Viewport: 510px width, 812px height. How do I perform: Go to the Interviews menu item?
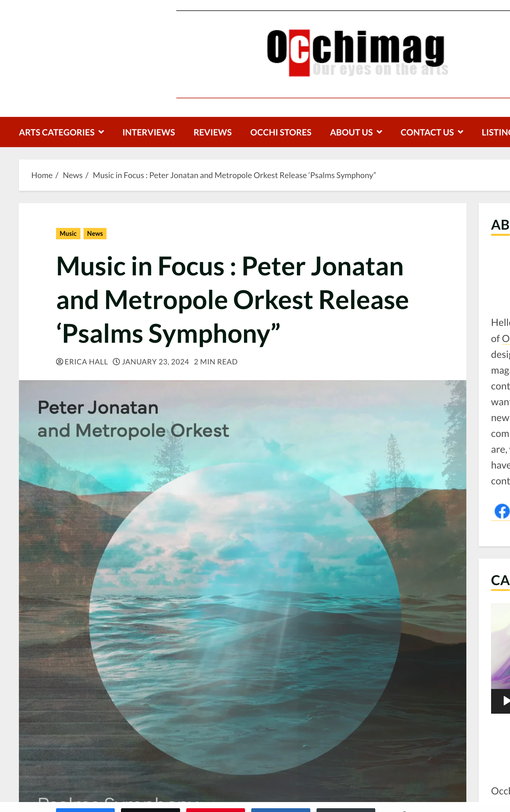click(x=148, y=132)
